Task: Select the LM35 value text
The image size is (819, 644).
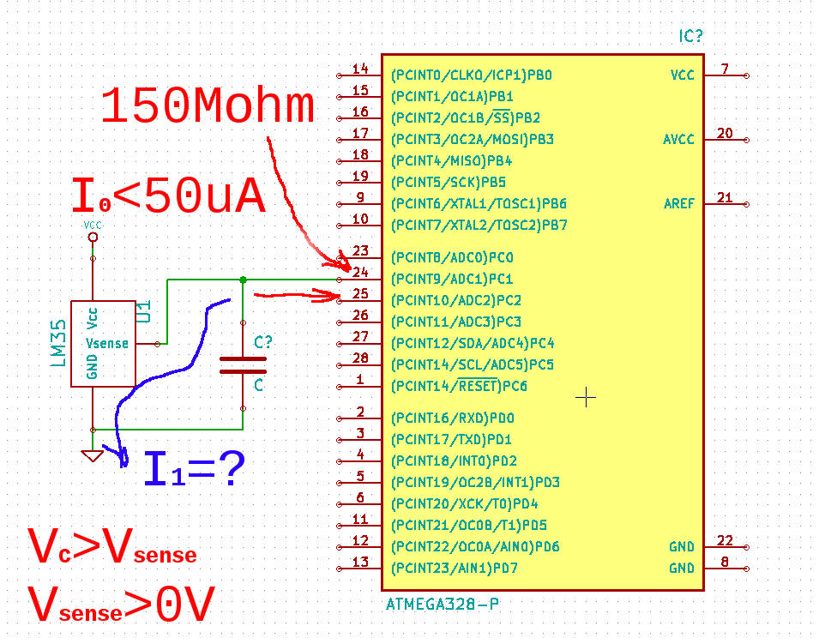Action: pos(58,343)
